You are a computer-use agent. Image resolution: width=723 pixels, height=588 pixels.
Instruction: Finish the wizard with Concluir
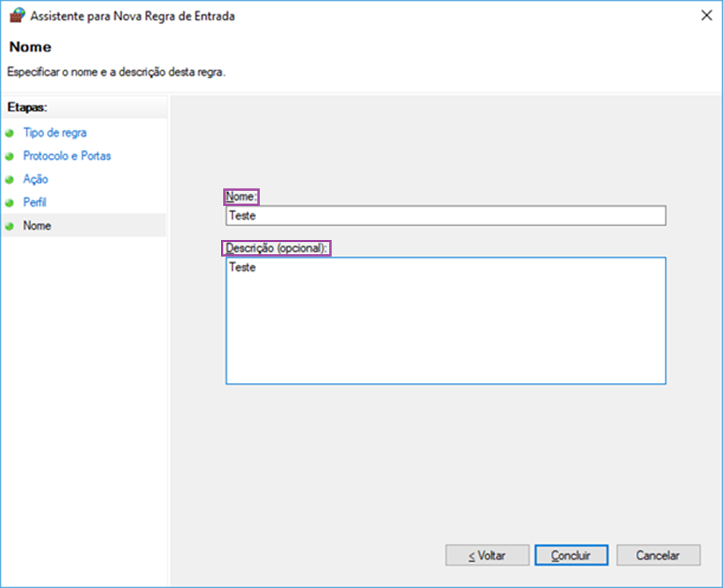point(571,555)
